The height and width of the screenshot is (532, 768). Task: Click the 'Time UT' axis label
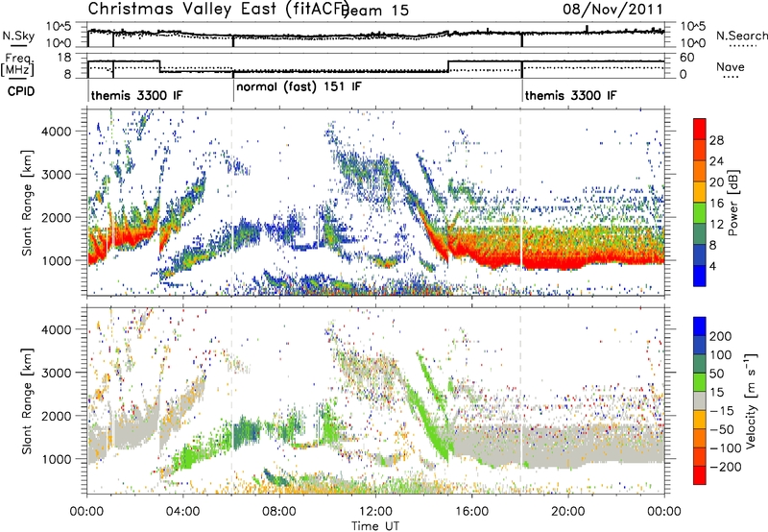(375, 526)
